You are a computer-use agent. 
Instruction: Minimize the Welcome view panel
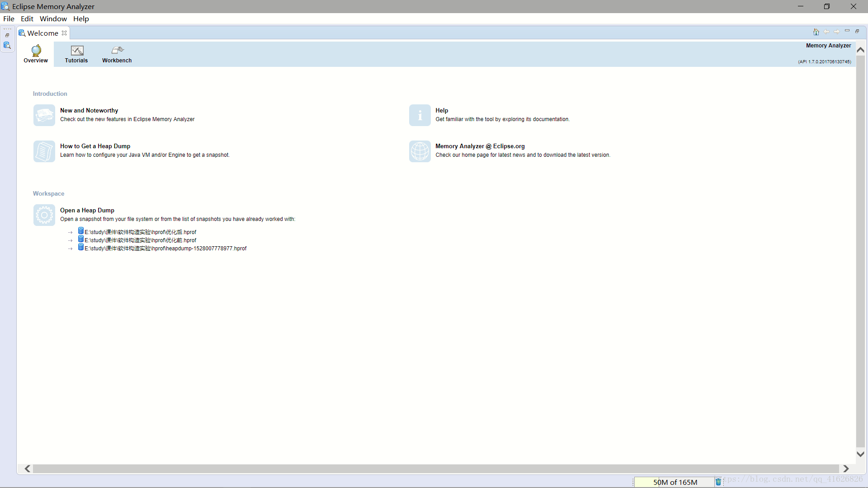[x=847, y=31]
